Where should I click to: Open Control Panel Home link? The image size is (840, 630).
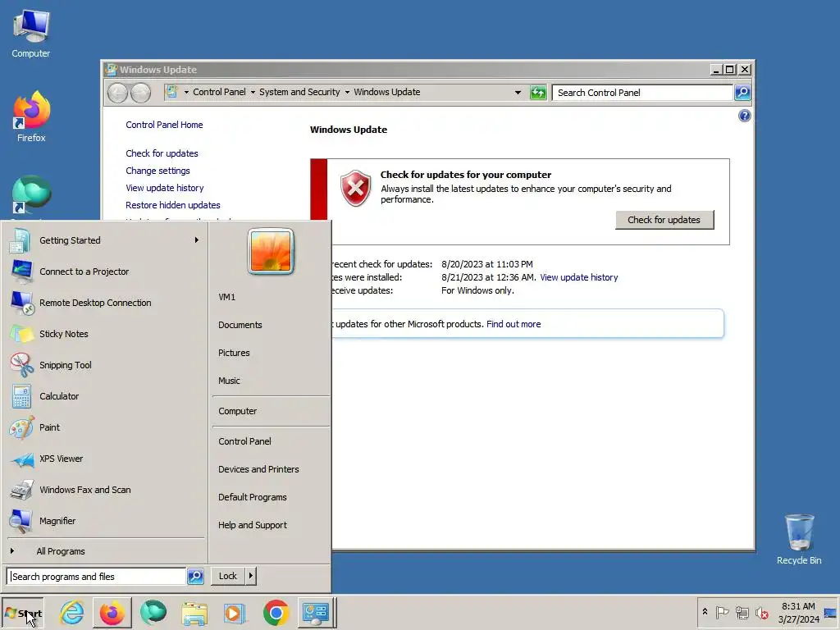click(164, 125)
